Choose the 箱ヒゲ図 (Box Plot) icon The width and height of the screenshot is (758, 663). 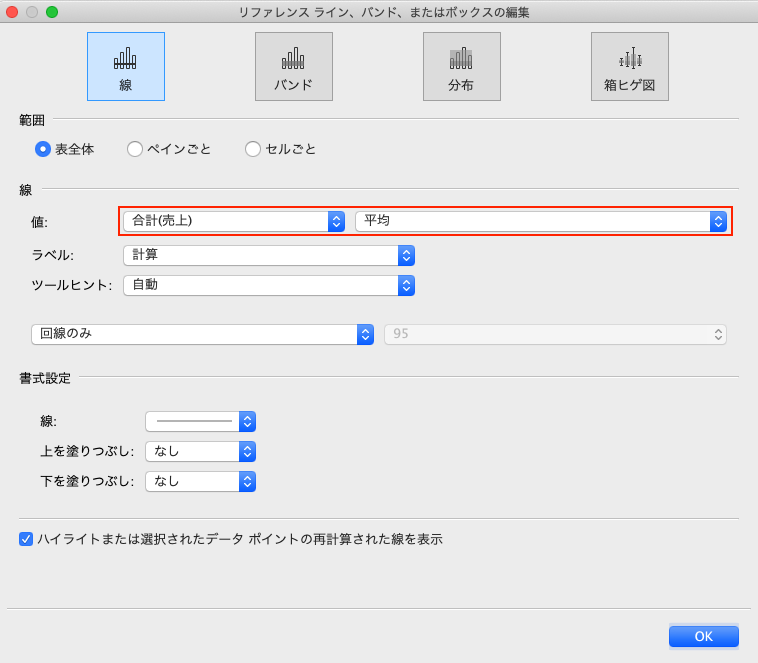629,66
